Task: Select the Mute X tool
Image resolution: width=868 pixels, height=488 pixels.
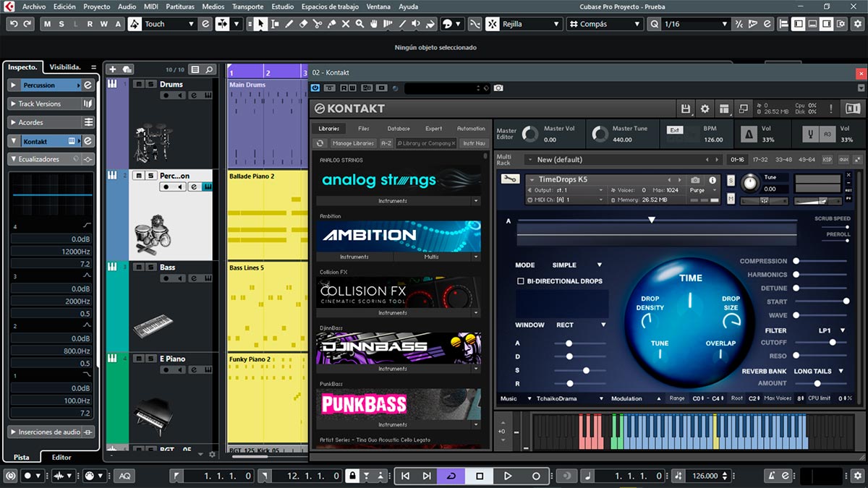Action: tap(346, 24)
